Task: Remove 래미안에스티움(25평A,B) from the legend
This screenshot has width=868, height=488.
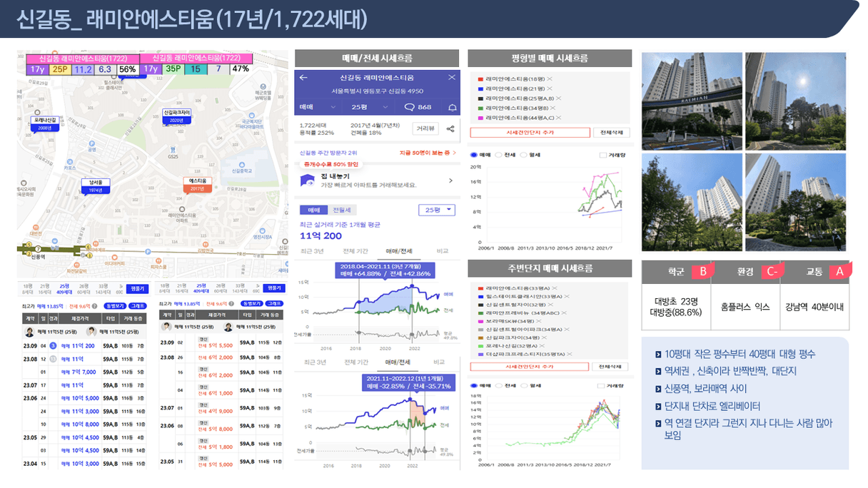Action: [x=558, y=98]
